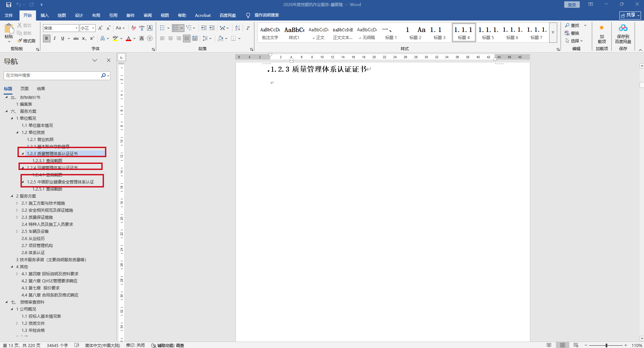Screen dimensions: 644x348
Task: Center-align the paragraph text
Action: coord(171,38)
